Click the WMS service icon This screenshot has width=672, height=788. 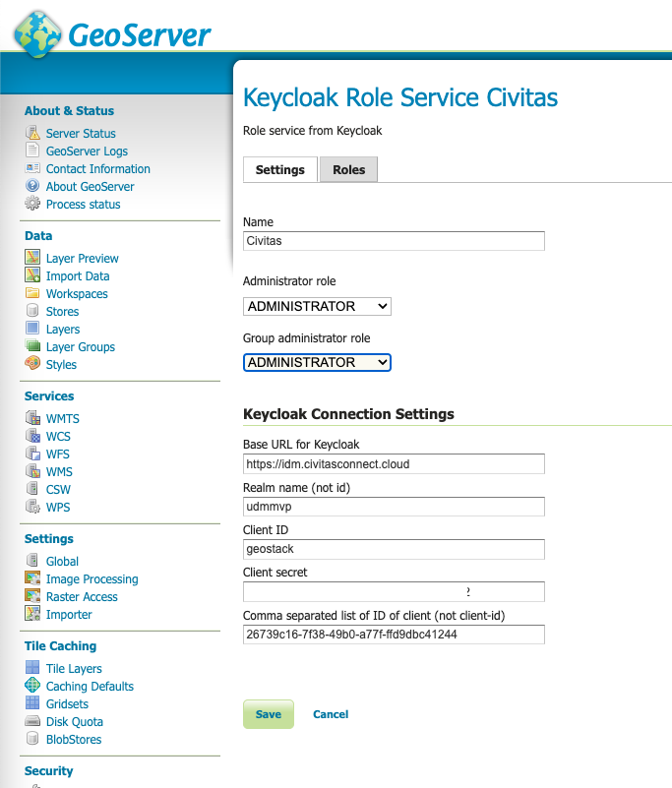tap(32, 471)
